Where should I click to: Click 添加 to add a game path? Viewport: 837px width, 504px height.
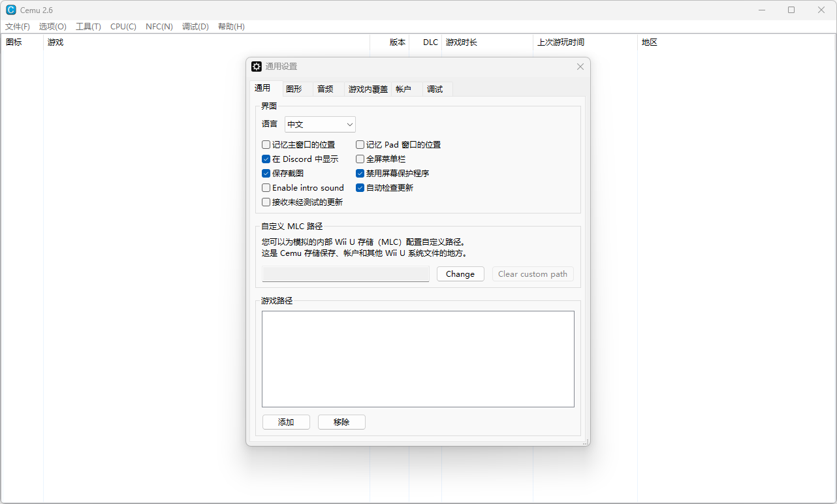pyautogui.click(x=286, y=422)
